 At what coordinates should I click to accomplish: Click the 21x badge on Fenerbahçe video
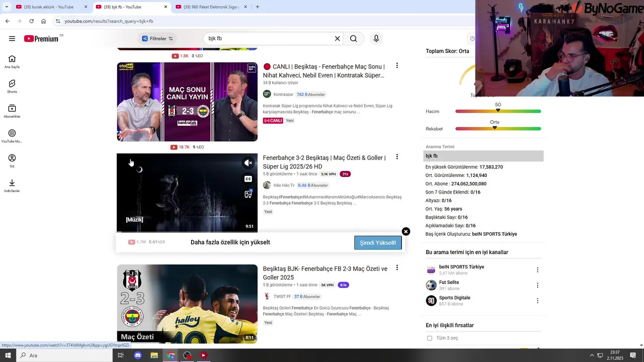(345, 174)
